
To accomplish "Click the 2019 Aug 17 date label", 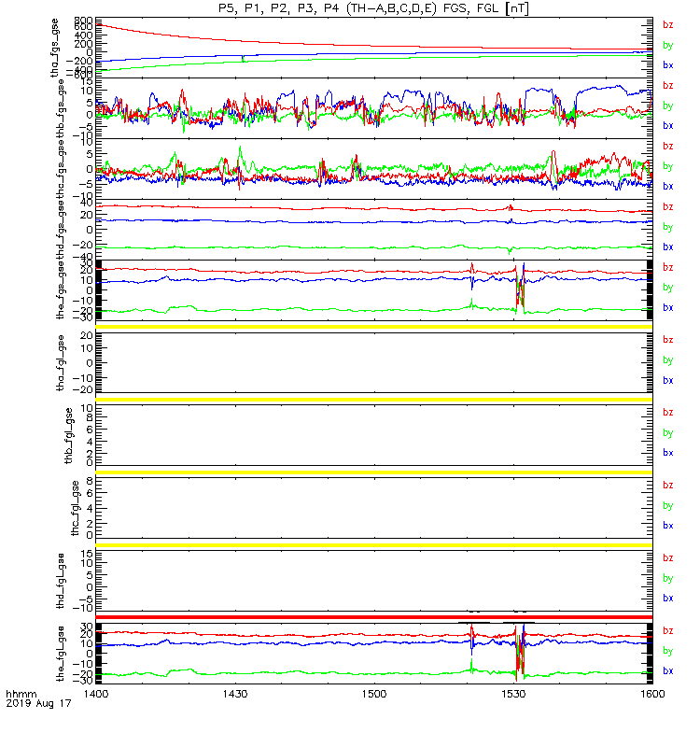I will pyautogui.click(x=38, y=703).
